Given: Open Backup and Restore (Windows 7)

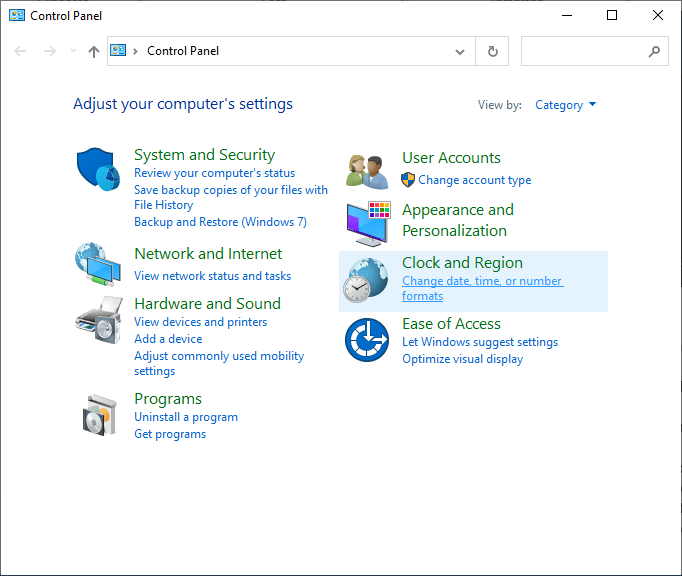Looking at the screenshot, I should pyautogui.click(x=221, y=222).
